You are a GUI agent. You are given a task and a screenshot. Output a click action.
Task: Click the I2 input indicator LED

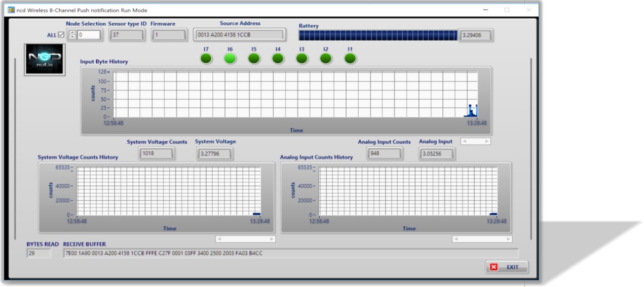326,59
